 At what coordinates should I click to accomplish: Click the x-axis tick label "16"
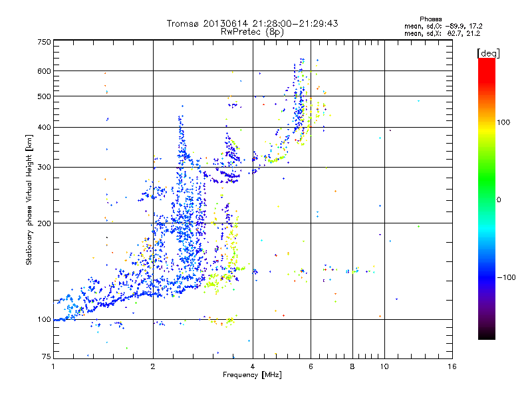(452, 366)
